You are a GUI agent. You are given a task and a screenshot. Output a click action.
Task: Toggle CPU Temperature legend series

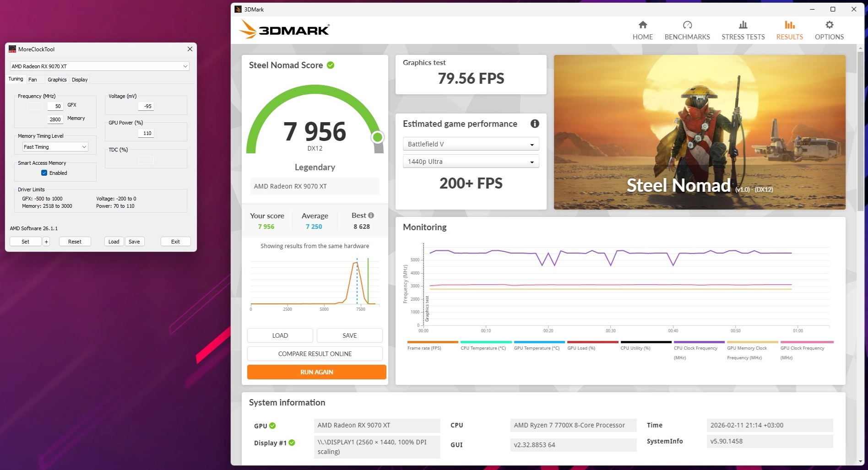coord(486,346)
